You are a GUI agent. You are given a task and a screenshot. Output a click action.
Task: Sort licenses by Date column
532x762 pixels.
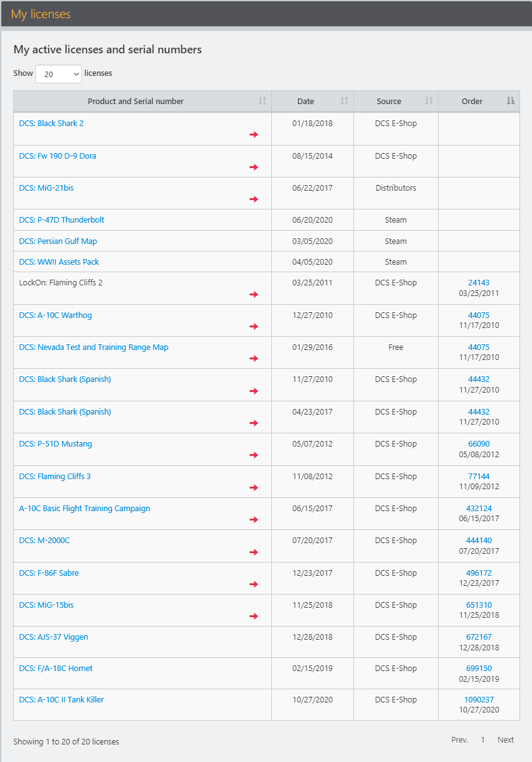313,101
